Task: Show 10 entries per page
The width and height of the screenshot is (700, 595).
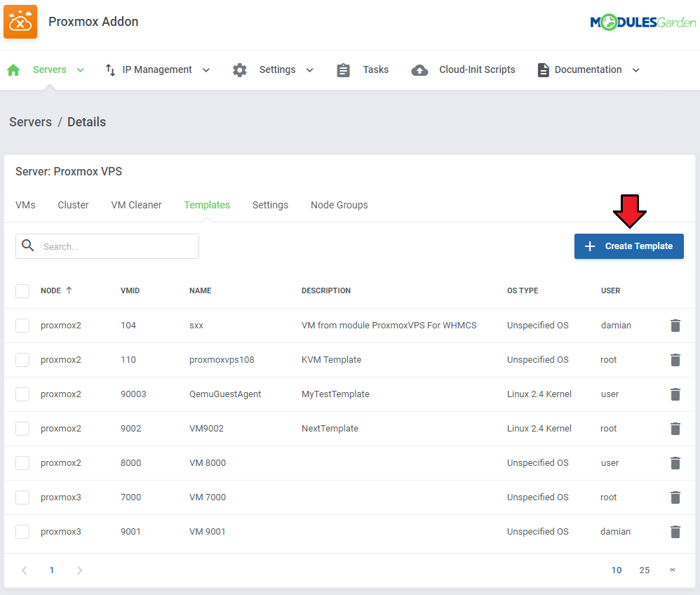Action: point(616,570)
